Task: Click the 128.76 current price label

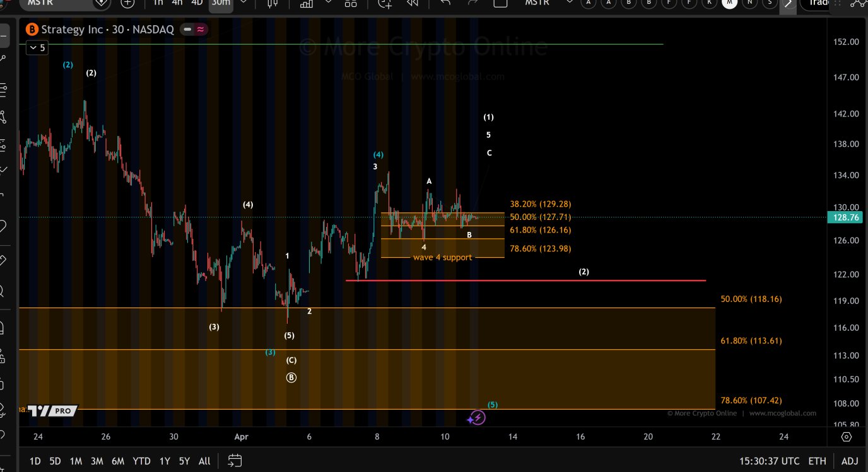Action: pos(846,217)
